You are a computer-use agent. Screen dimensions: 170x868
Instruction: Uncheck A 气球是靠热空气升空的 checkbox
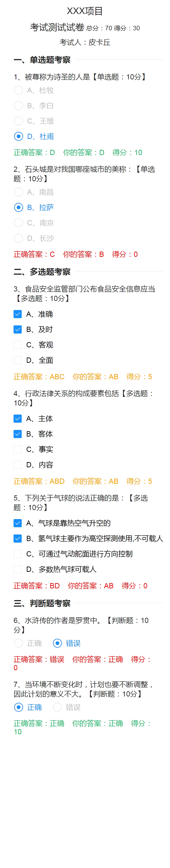point(17,523)
